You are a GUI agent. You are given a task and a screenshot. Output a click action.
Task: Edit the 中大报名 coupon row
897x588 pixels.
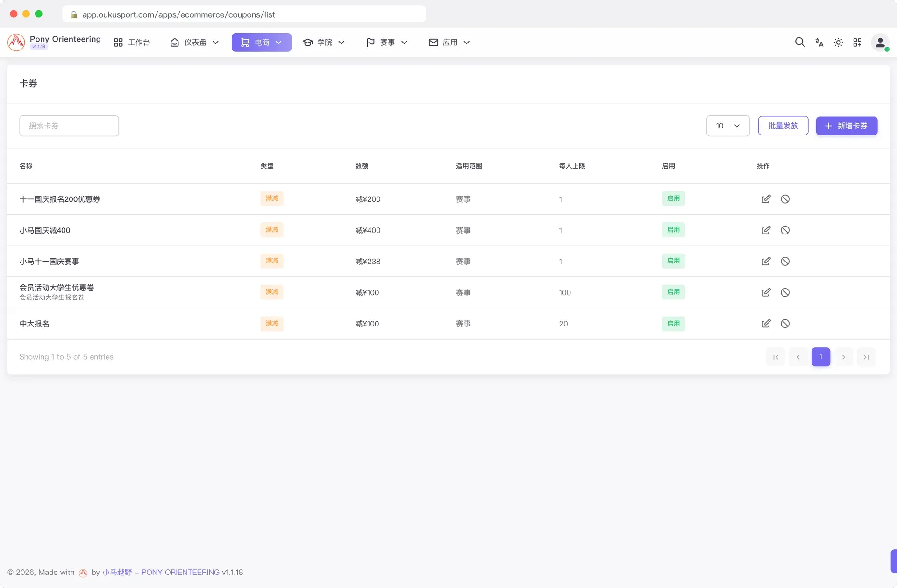click(766, 324)
